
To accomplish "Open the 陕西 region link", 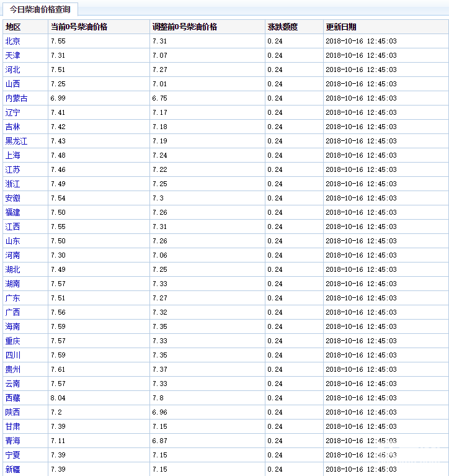I will click(x=13, y=412).
